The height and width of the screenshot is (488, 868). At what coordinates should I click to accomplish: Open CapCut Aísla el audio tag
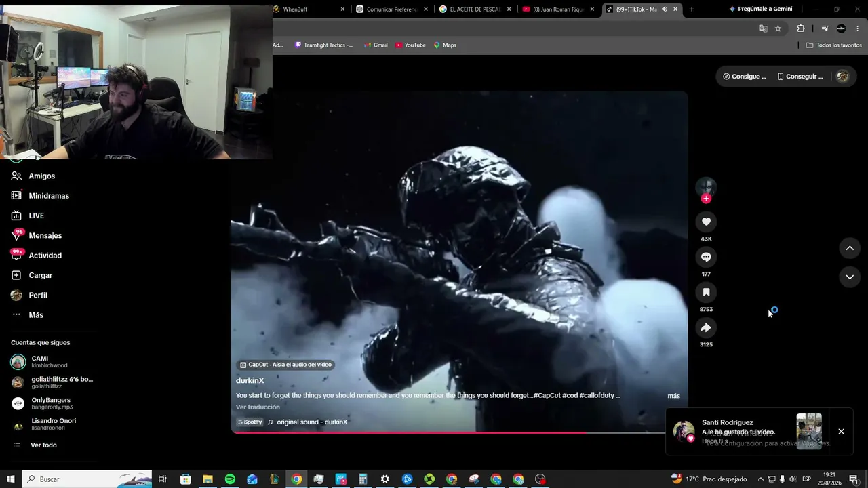pos(285,365)
